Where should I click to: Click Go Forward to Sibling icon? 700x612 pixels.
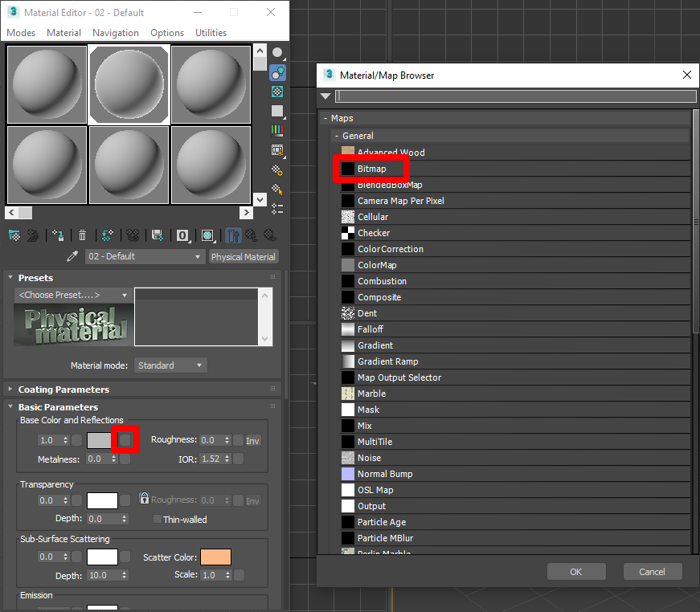point(270,235)
